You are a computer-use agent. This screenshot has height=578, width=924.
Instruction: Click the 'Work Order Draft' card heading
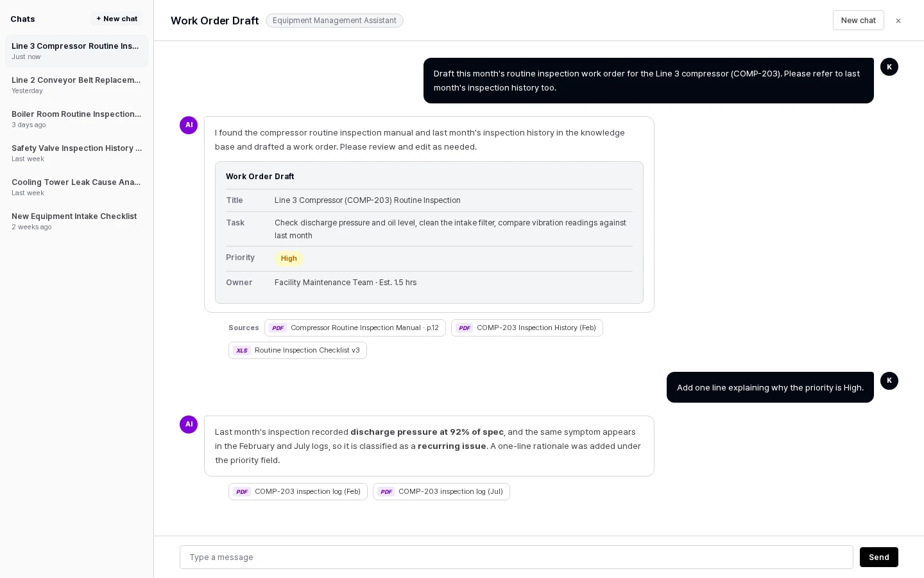pos(260,177)
